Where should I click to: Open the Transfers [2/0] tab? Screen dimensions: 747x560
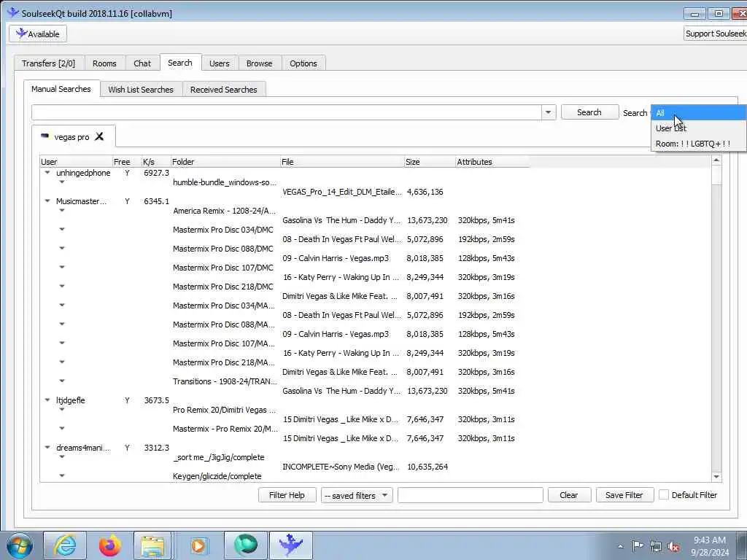point(49,63)
